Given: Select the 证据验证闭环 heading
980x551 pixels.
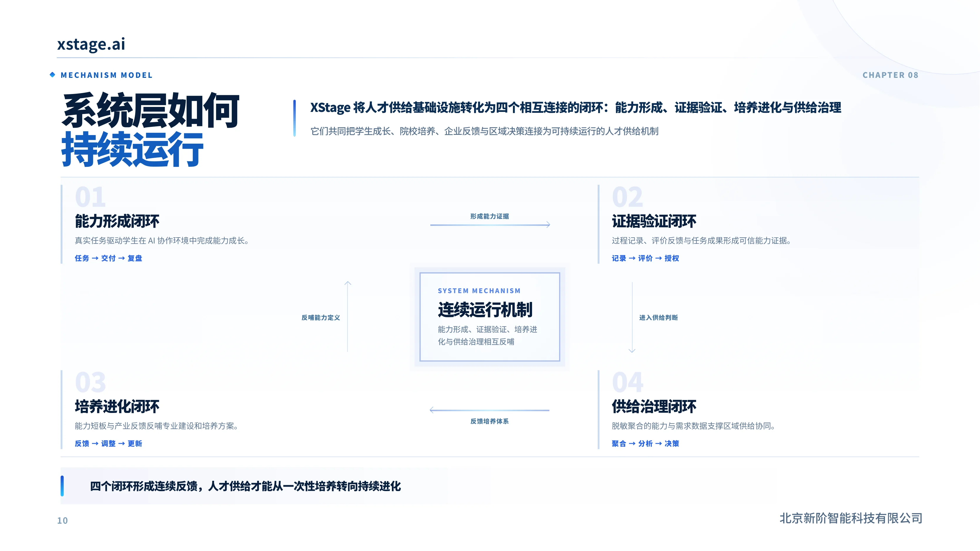Looking at the screenshot, I should pos(654,221).
